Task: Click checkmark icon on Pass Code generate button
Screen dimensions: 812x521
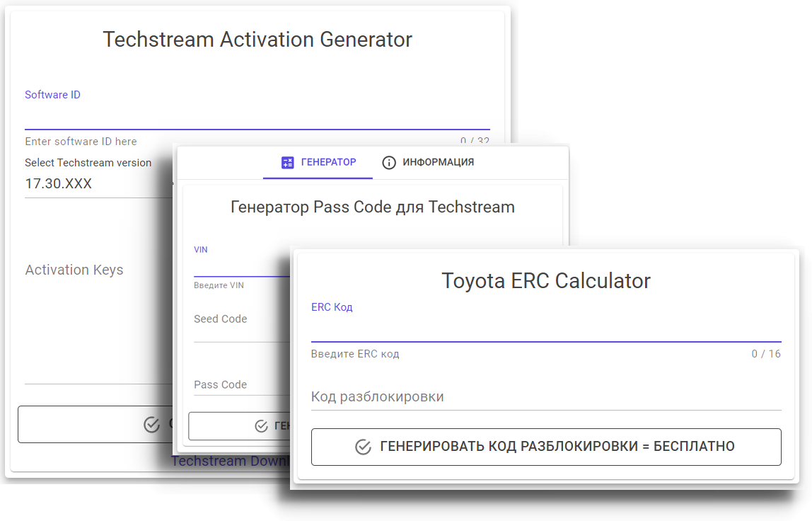Action: click(261, 426)
